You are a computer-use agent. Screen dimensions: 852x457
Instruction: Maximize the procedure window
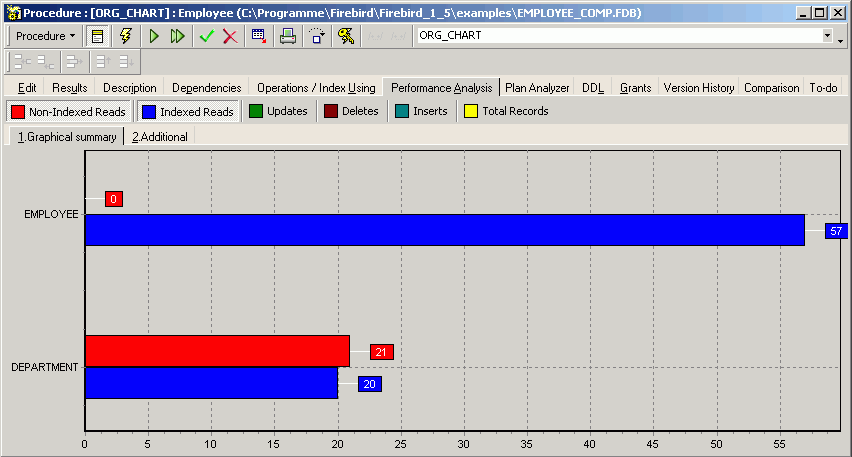click(820, 12)
